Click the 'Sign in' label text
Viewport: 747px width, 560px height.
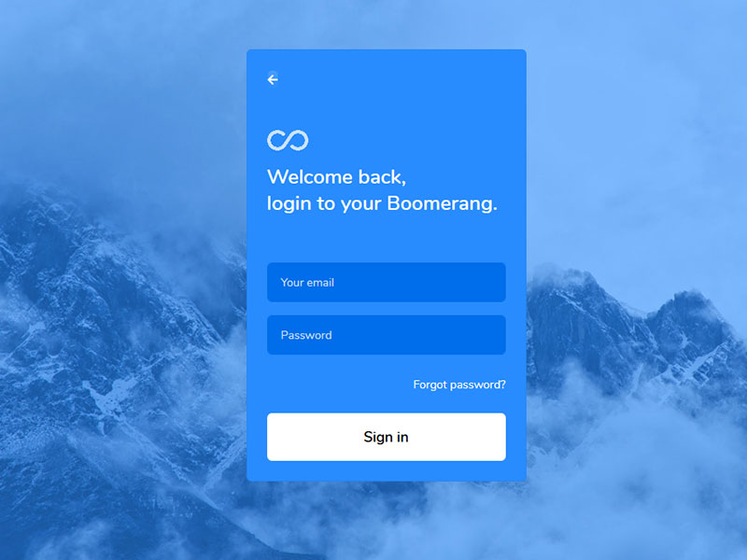386,437
